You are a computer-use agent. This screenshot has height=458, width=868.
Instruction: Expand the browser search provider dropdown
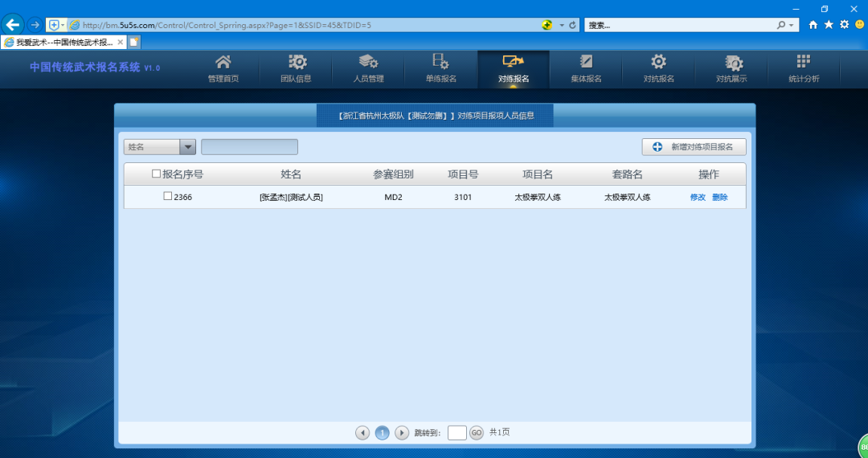[x=792, y=25]
